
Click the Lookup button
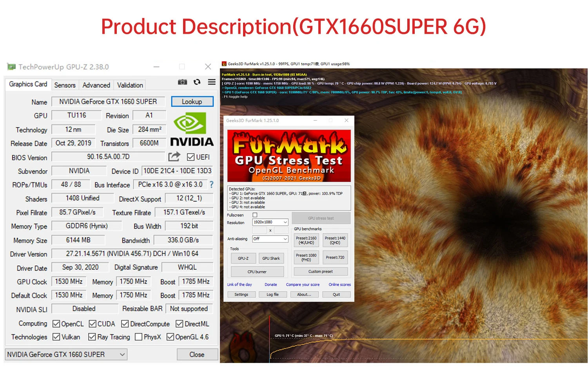192,102
